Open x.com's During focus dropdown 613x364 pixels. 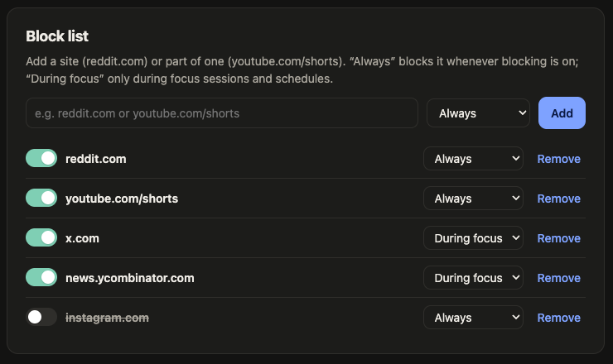click(x=473, y=238)
